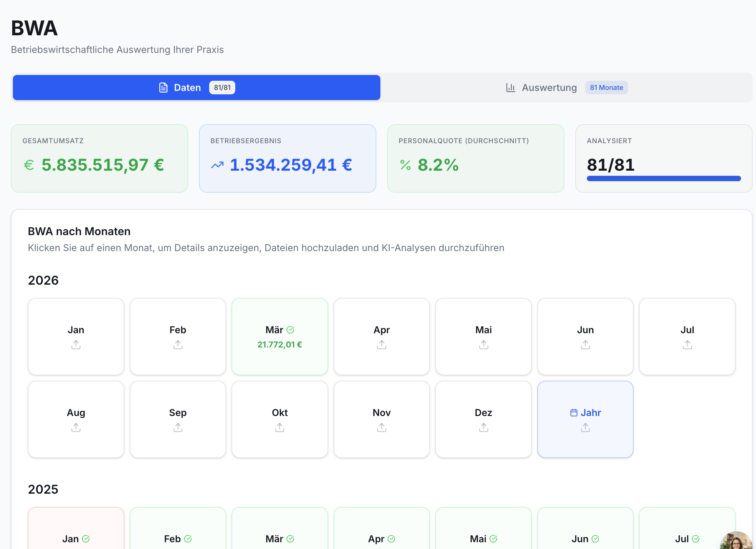This screenshot has width=756, height=549.
Task: Select the Daten tab
Action: (197, 88)
